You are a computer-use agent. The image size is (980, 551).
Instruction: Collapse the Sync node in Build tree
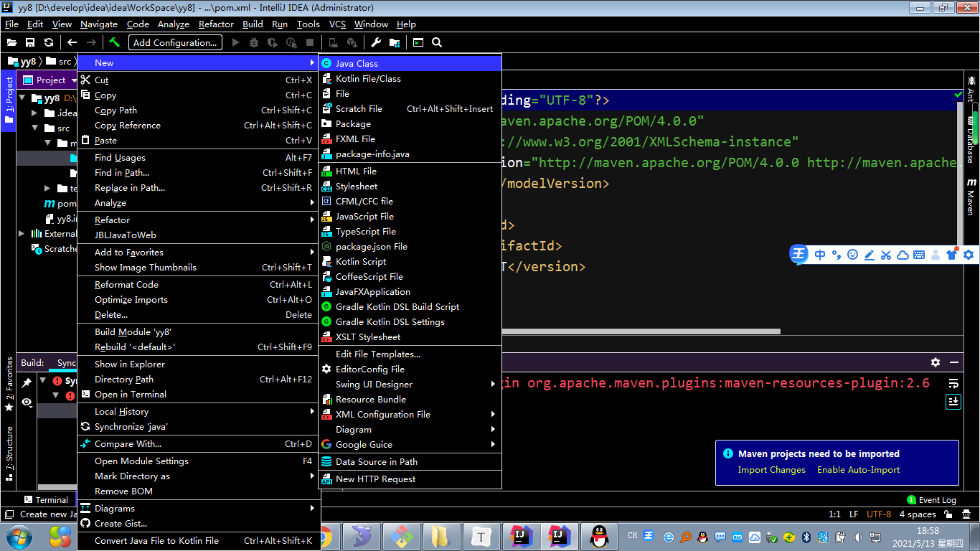click(x=43, y=381)
